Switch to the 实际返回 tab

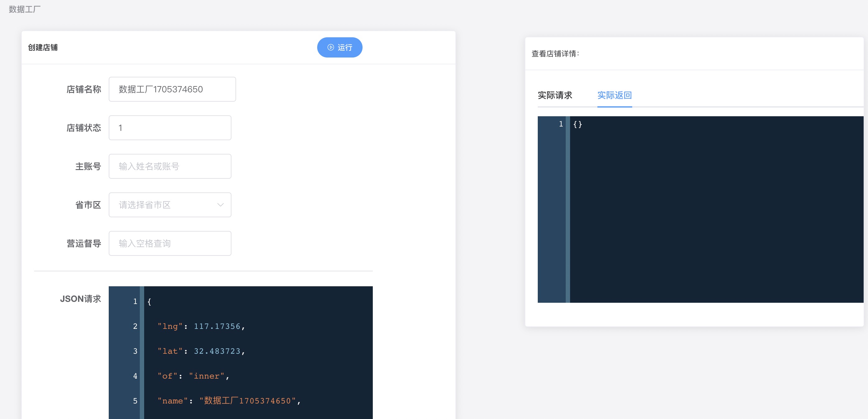point(614,95)
